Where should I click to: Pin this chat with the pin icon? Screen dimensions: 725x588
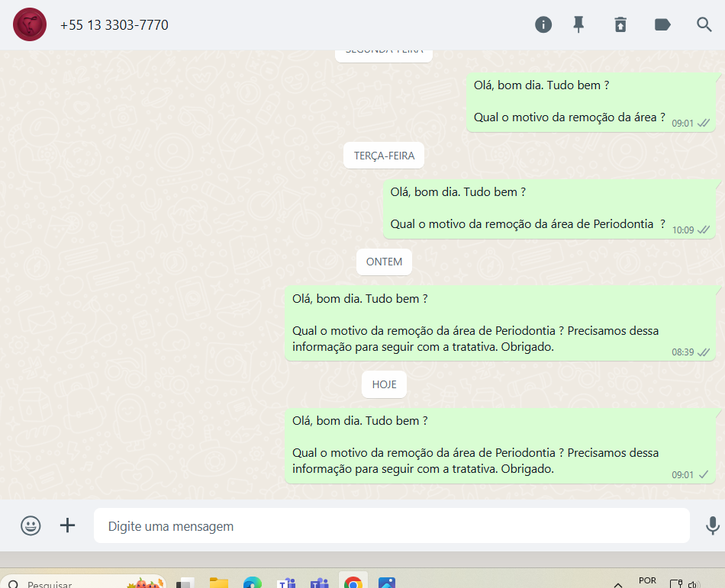click(579, 24)
